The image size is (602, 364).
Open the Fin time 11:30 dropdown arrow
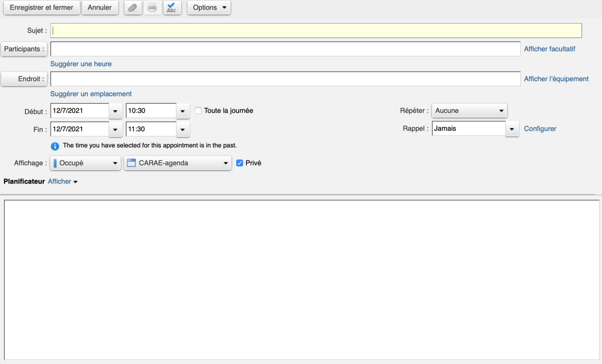tap(183, 129)
